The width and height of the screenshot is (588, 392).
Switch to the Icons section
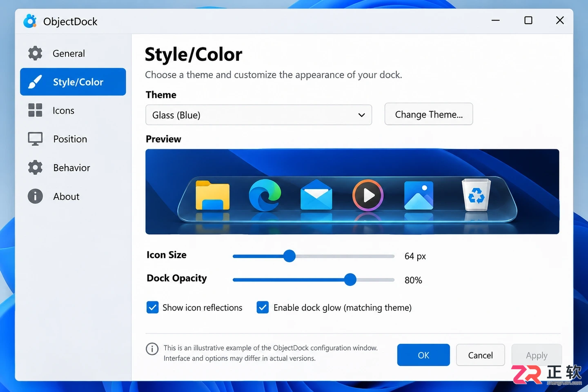click(73, 110)
